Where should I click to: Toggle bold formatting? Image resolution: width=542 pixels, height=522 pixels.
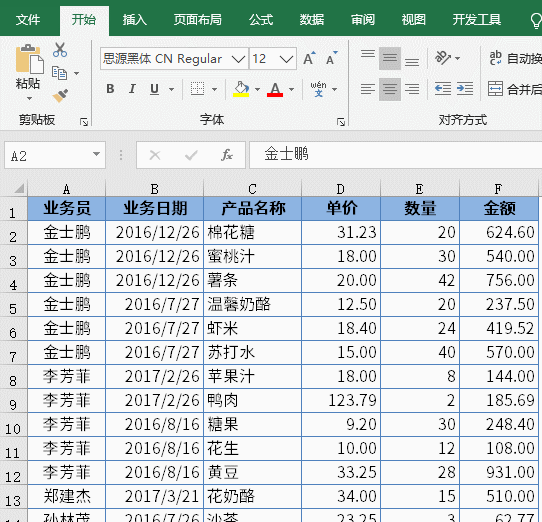click(110, 89)
